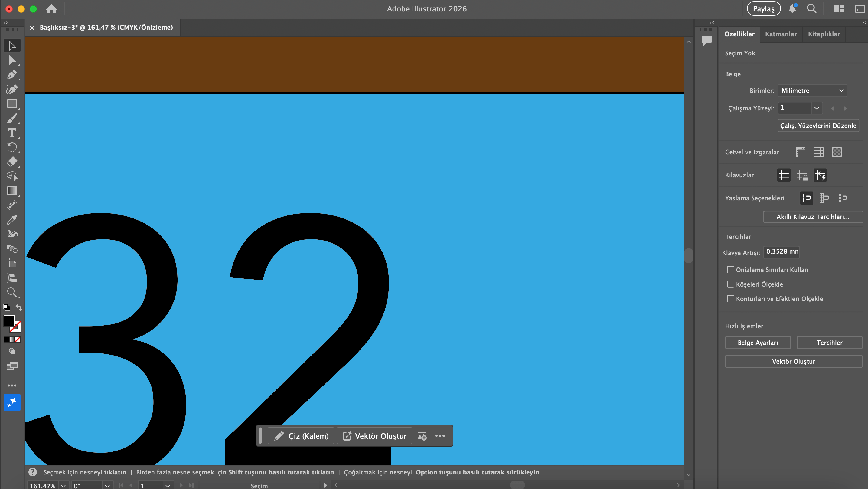Activate the Eyedropper tool
The height and width of the screenshot is (489, 868).
click(x=12, y=220)
